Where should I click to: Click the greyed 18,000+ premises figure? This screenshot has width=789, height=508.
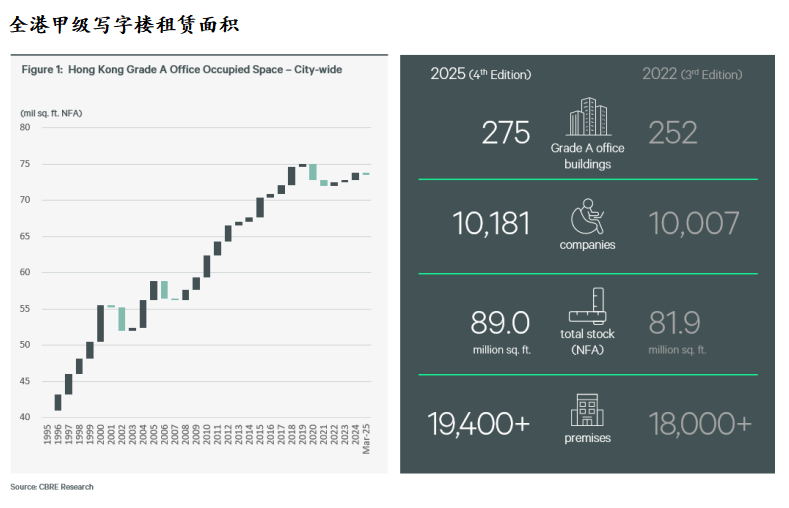tap(699, 424)
